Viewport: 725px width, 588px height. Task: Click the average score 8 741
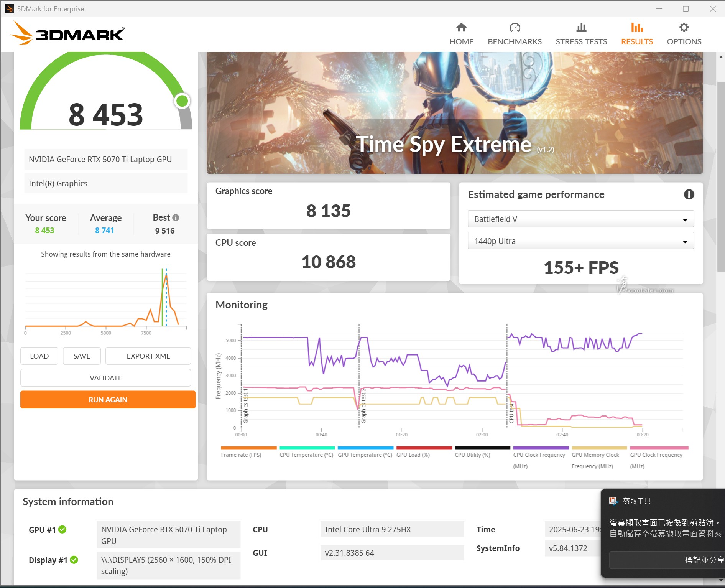104,231
